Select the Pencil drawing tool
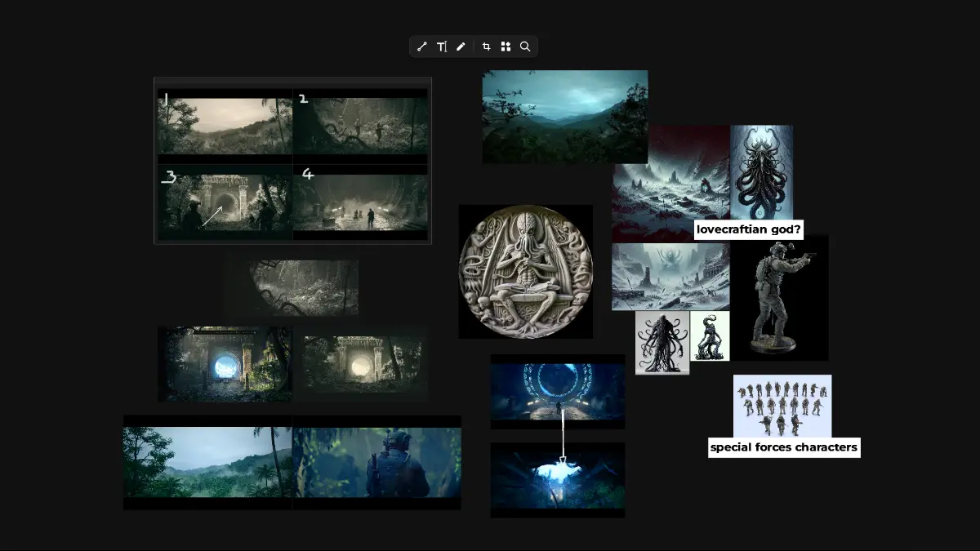The image size is (980, 551). (x=461, y=47)
